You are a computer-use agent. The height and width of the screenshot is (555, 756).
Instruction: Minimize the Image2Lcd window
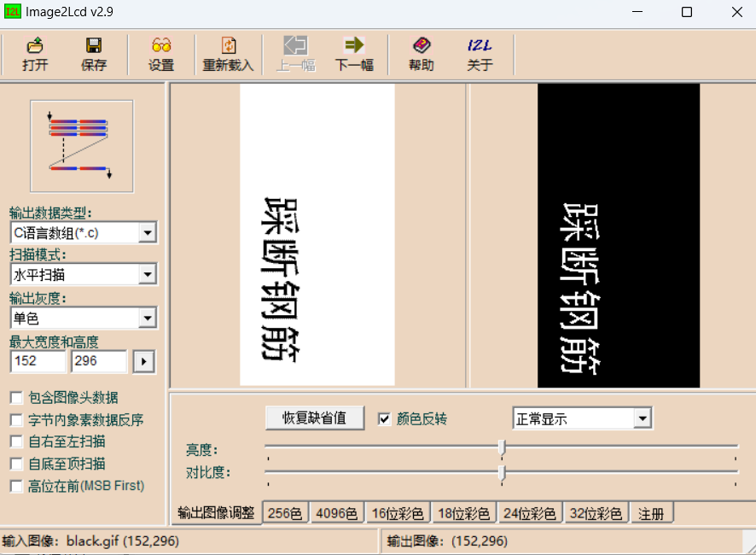637,12
